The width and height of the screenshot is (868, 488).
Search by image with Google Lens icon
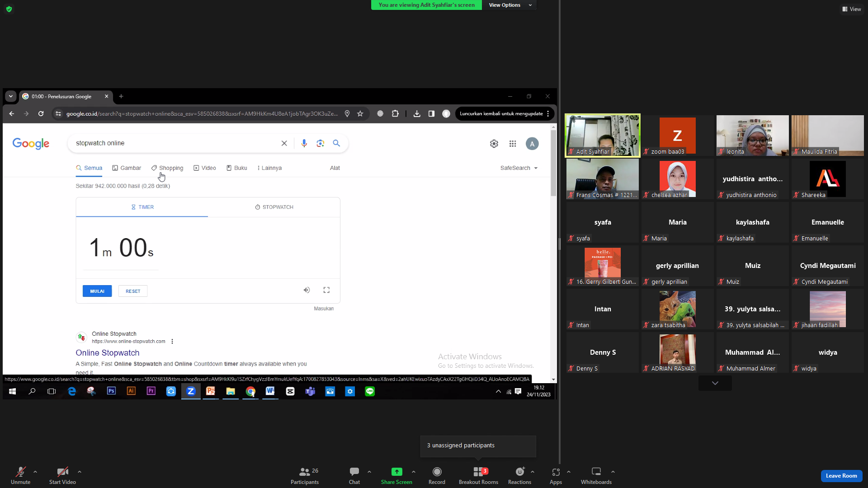click(x=321, y=143)
